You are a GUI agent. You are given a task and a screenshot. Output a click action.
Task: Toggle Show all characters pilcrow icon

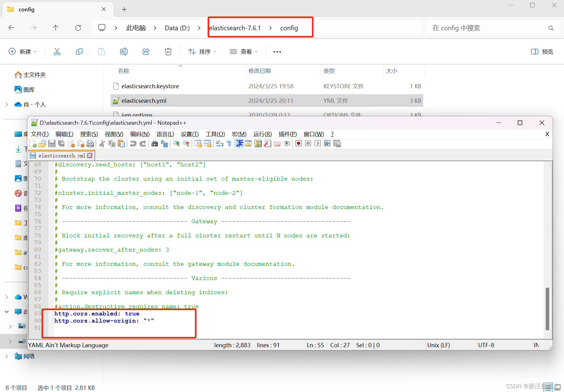pyautogui.click(x=229, y=144)
